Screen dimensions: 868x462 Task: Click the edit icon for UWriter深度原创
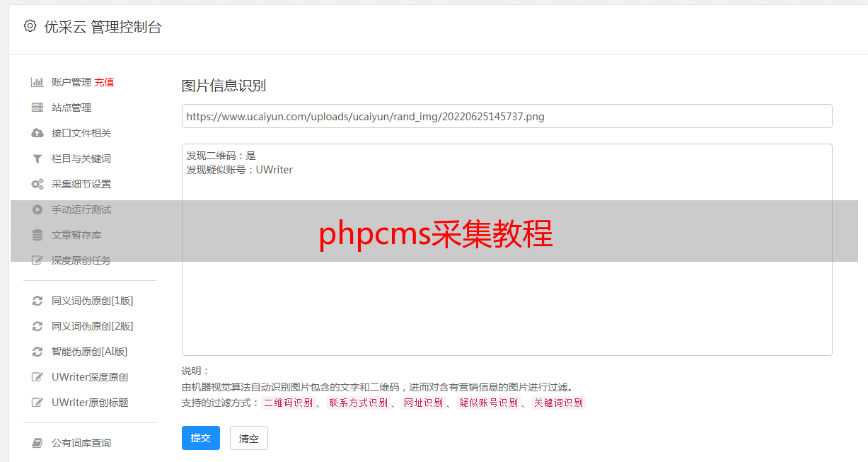[37, 377]
